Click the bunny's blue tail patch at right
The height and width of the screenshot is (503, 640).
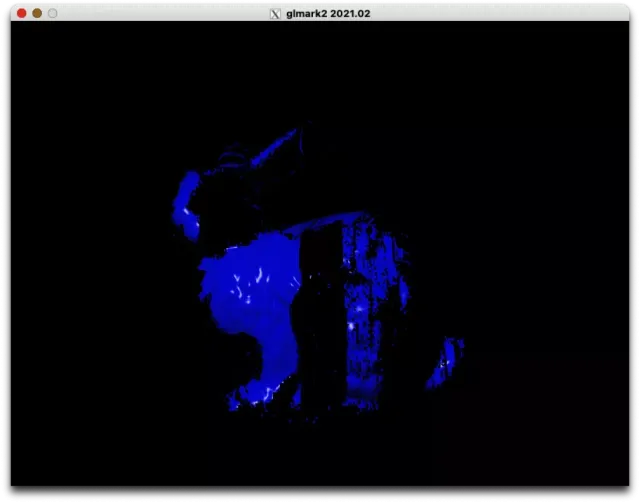[446, 363]
